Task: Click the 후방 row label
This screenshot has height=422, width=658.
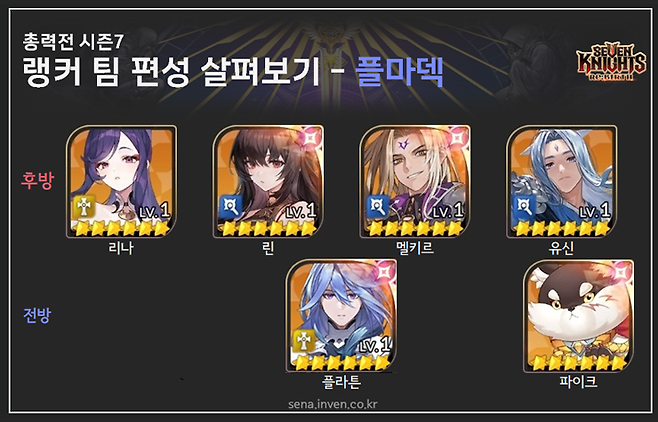Action: pyautogui.click(x=37, y=181)
